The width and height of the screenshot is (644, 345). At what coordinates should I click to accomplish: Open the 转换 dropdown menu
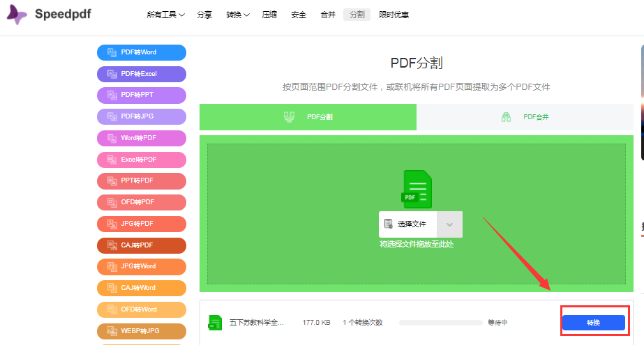point(237,15)
